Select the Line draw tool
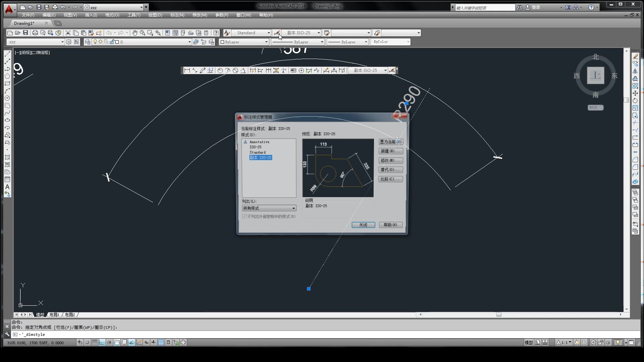The image size is (644, 362). coord(7,54)
